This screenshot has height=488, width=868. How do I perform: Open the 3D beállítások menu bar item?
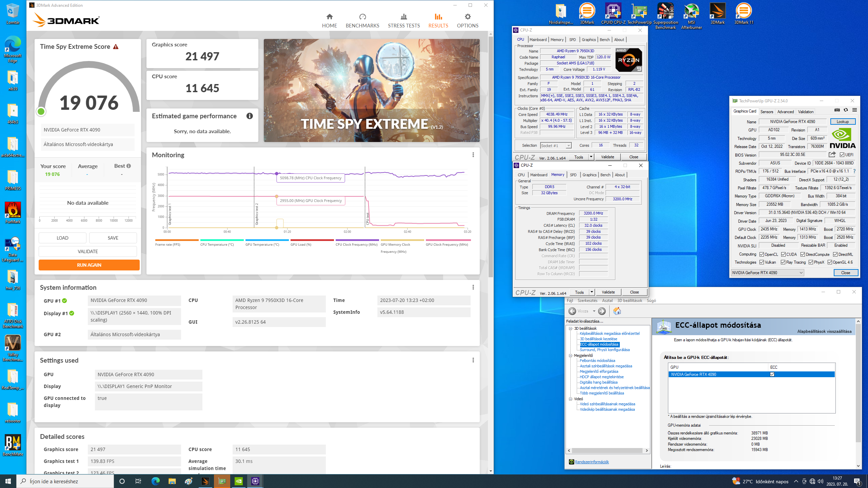pyautogui.click(x=629, y=301)
